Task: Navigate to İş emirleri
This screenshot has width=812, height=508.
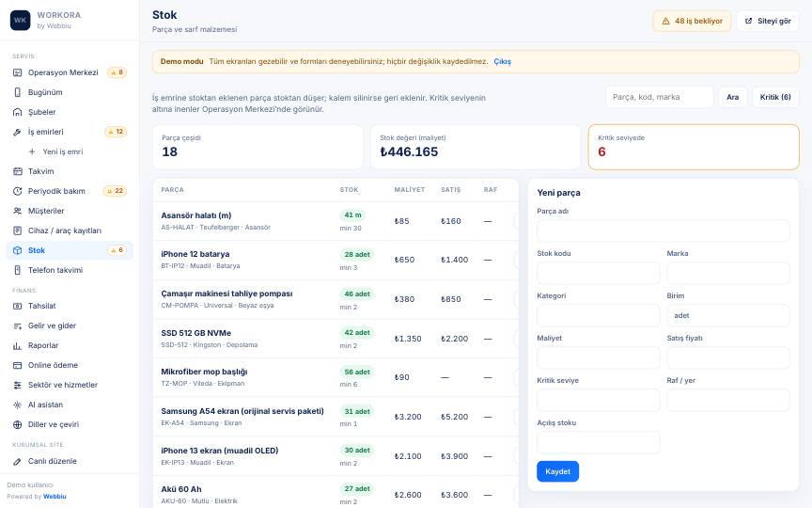Action: [70, 132]
